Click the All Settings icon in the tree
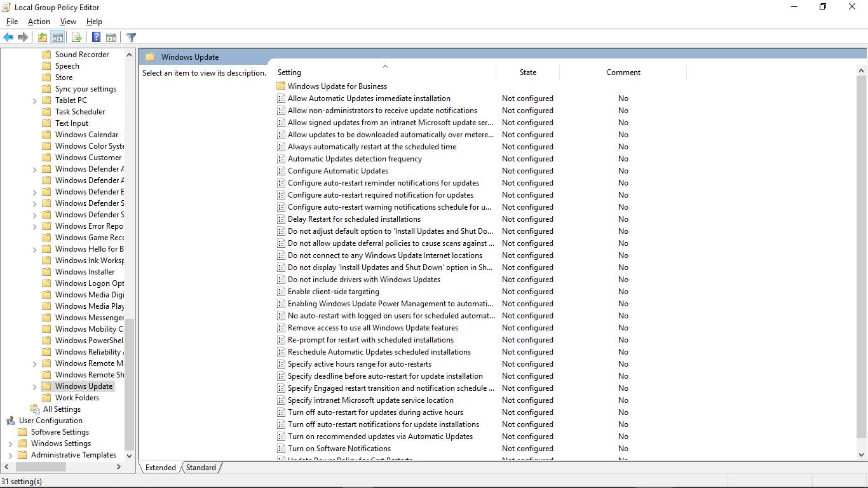Screen dimensions: 868x488 pyautogui.click(x=35, y=409)
